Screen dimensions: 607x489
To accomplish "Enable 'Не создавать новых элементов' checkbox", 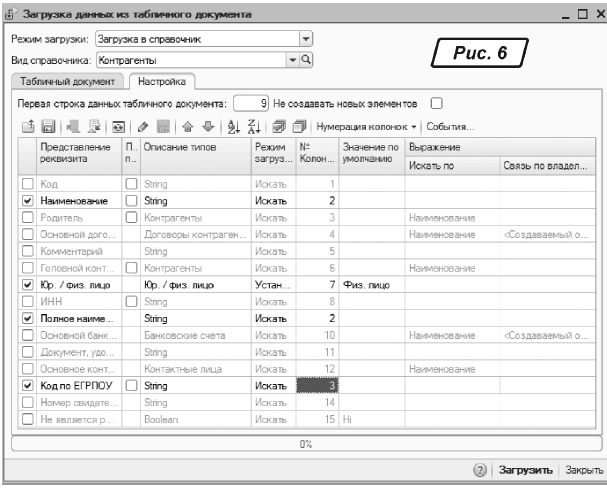I will pyautogui.click(x=435, y=102).
